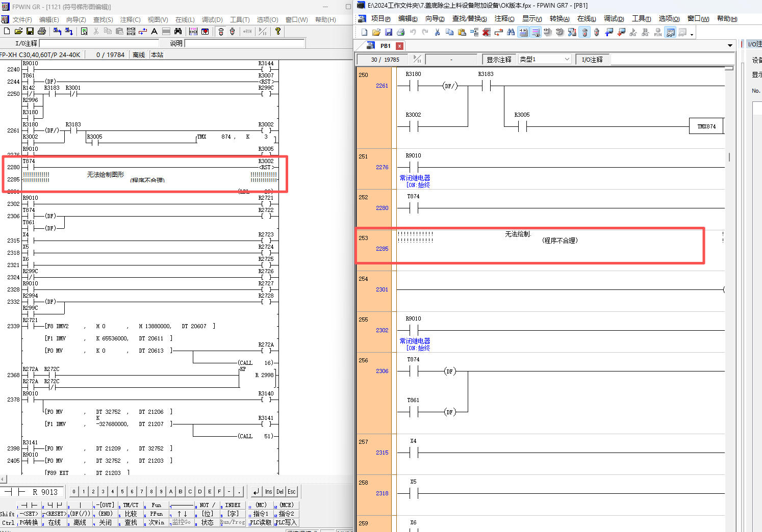The image size is (762, 532).
Task: Click the binoculars search icon in left toolbar
Action: 177,32
